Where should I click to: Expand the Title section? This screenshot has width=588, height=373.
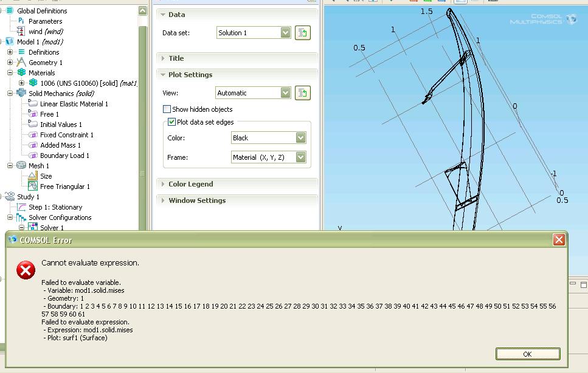pyautogui.click(x=176, y=58)
